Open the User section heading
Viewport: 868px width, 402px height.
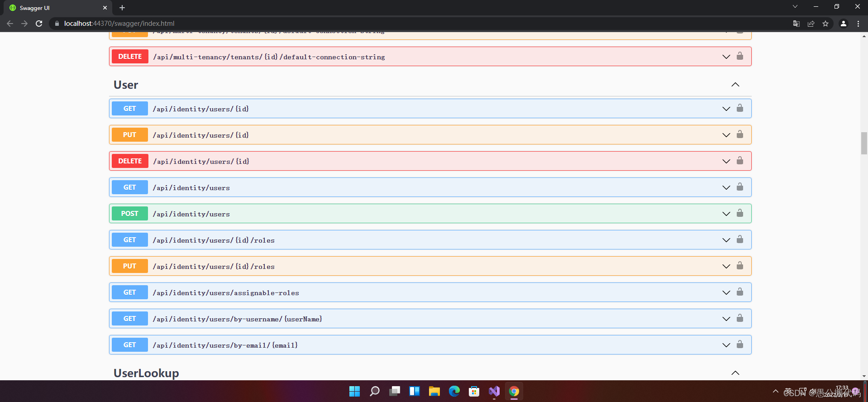pyautogui.click(x=126, y=85)
